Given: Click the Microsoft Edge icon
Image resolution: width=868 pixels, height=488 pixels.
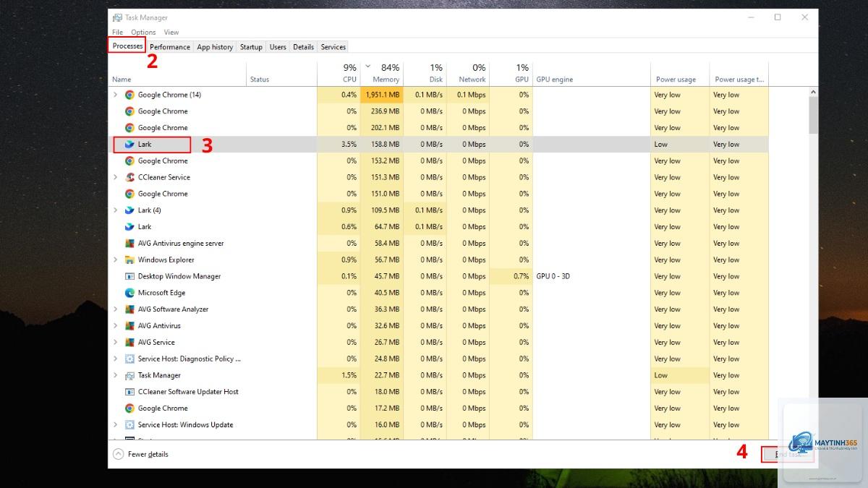Looking at the screenshot, I should click(129, 293).
